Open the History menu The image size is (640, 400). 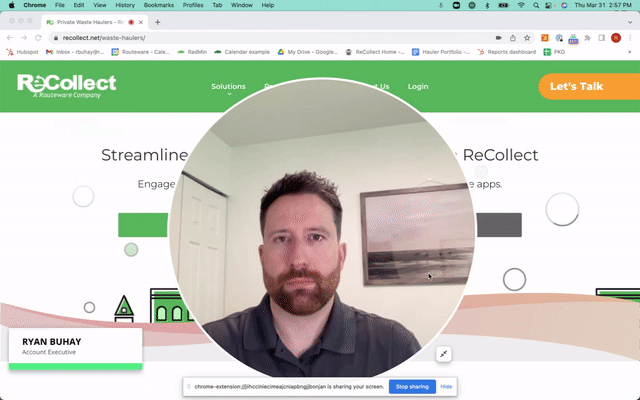tap(125, 5)
